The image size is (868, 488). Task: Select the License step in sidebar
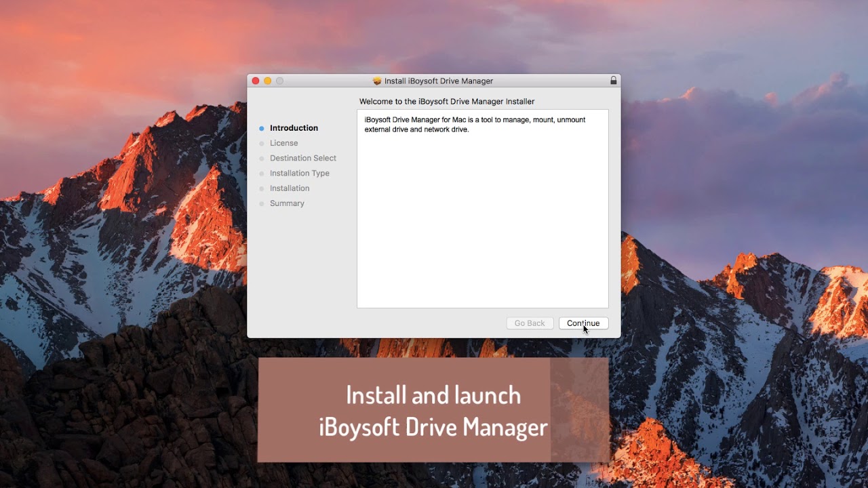click(283, 143)
